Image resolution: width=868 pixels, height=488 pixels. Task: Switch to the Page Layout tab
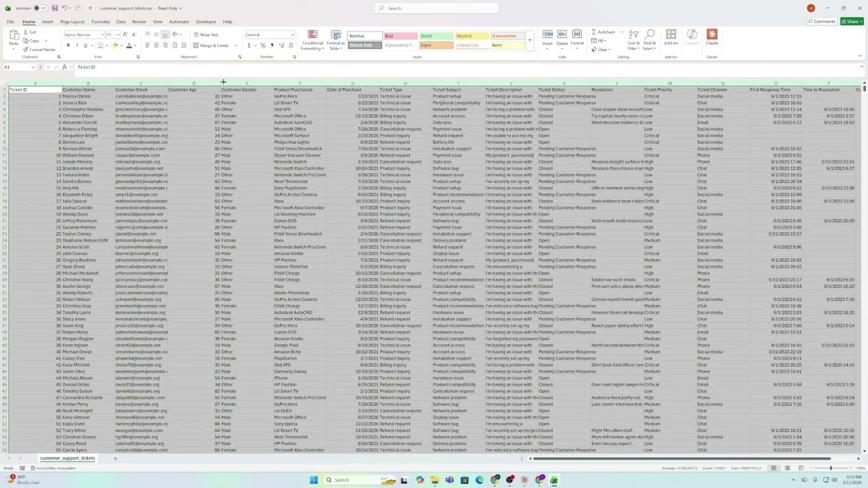[73, 22]
